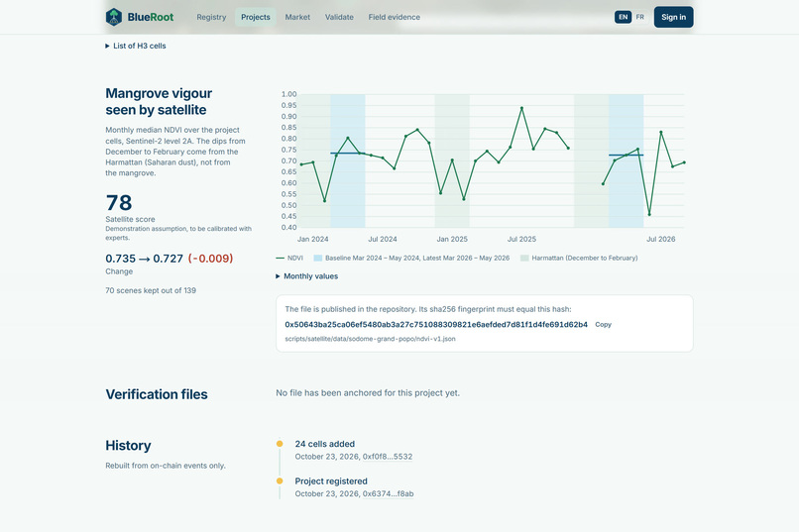Click the Baseline legend blue swatch
This screenshot has width=799, height=532.
coord(318,259)
